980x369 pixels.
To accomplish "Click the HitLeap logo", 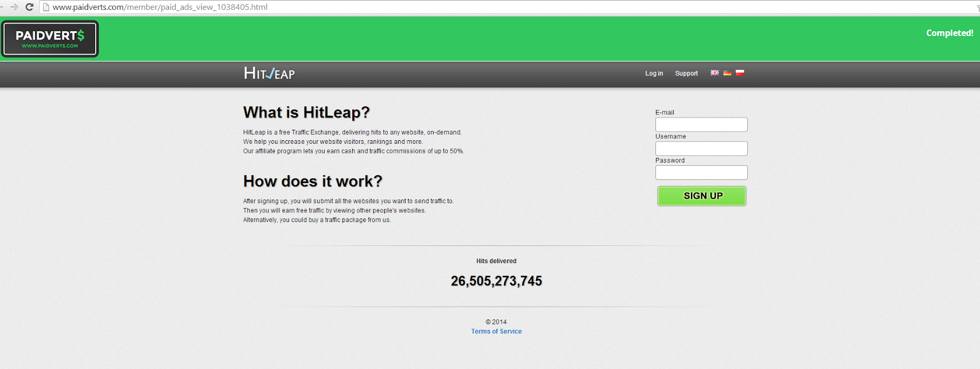I will coord(269,73).
